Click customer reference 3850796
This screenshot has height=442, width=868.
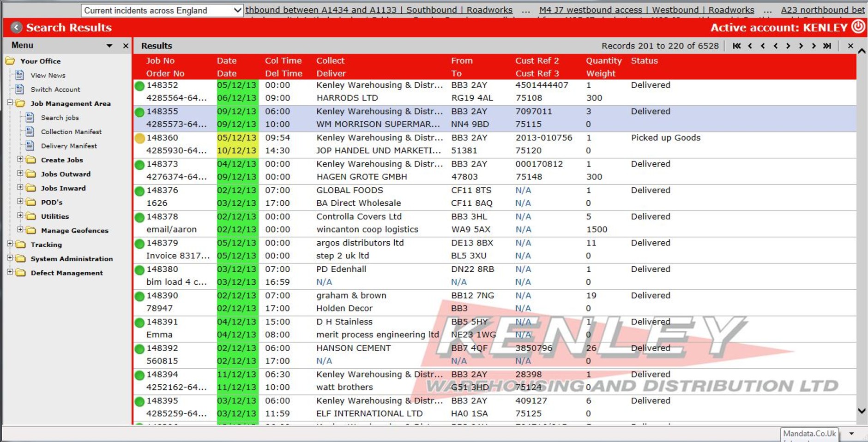click(534, 348)
